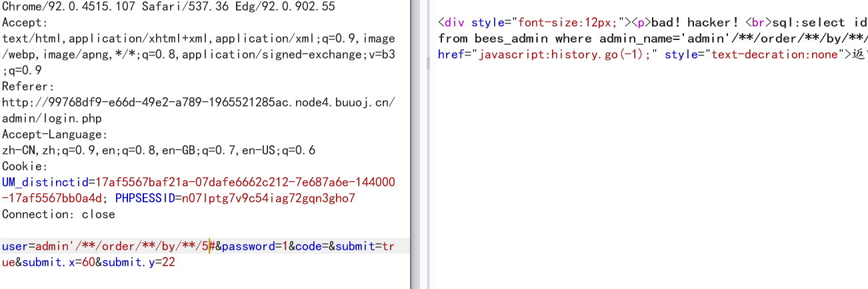Click the injection payload admin'/**/order/**/by/**/5
This screenshot has width=868, height=289.
[x=122, y=246]
